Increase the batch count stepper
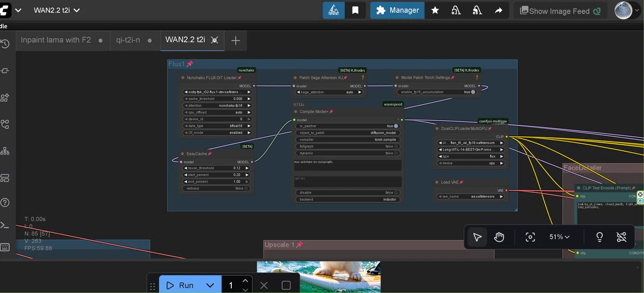Image resolution: width=644 pixels, height=293 pixels. click(x=245, y=281)
